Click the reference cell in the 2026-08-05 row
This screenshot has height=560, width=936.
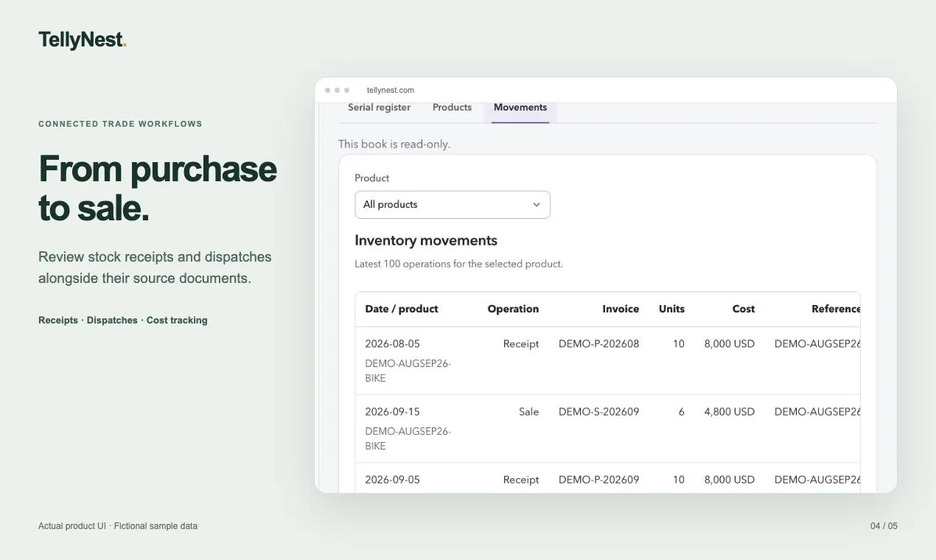click(817, 344)
